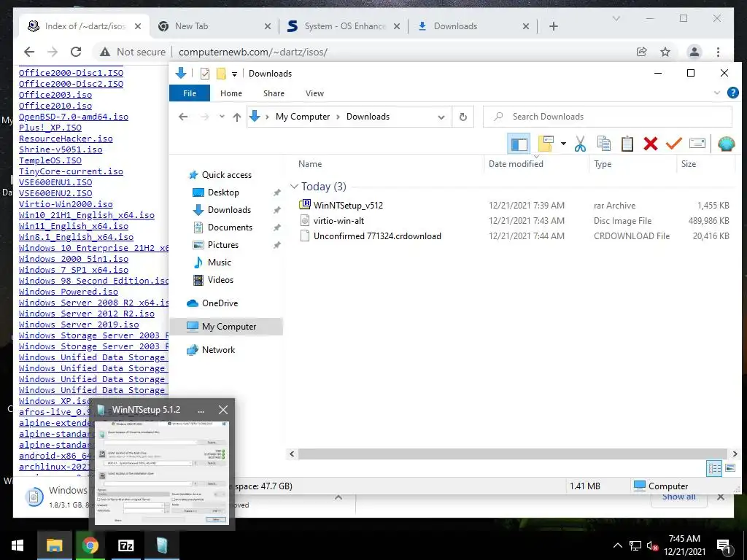This screenshot has width=747, height=560.
Task: Switch to System - OS Enhance browser tab
Action: [x=344, y=26]
